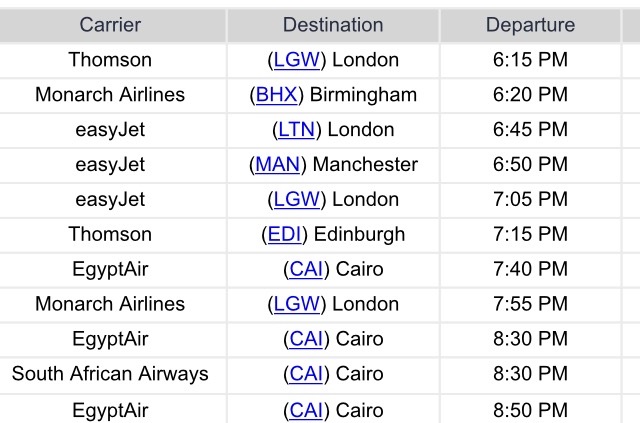Image resolution: width=640 pixels, height=423 pixels.
Task: Open the LTN London airport link
Action: point(297,130)
